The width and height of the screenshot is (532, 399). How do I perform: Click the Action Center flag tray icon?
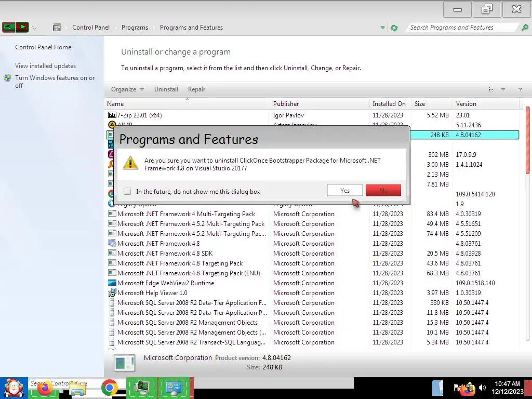[x=457, y=388]
